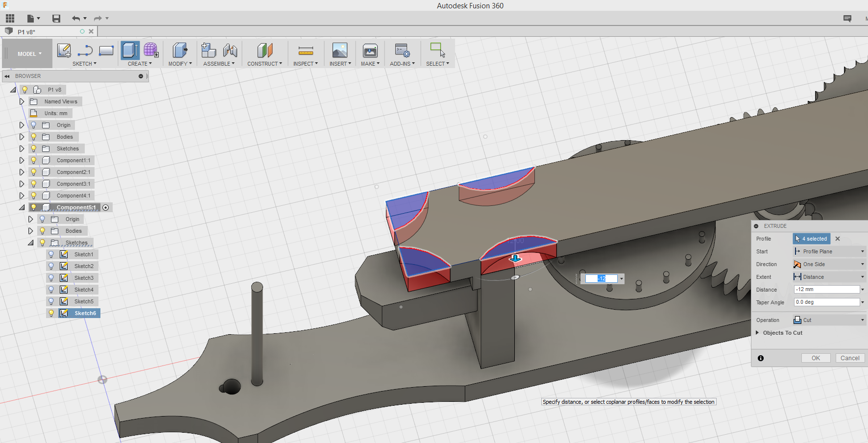Cancel the Extrude dialog

point(850,358)
